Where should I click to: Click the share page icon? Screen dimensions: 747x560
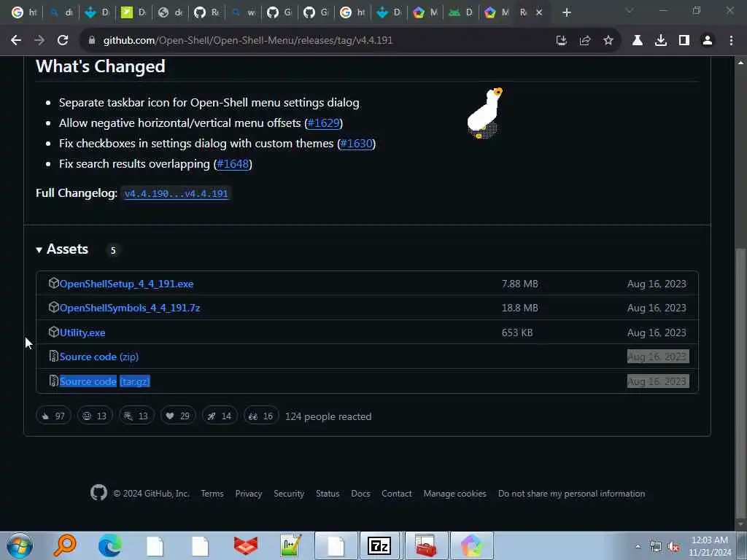[585, 41]
